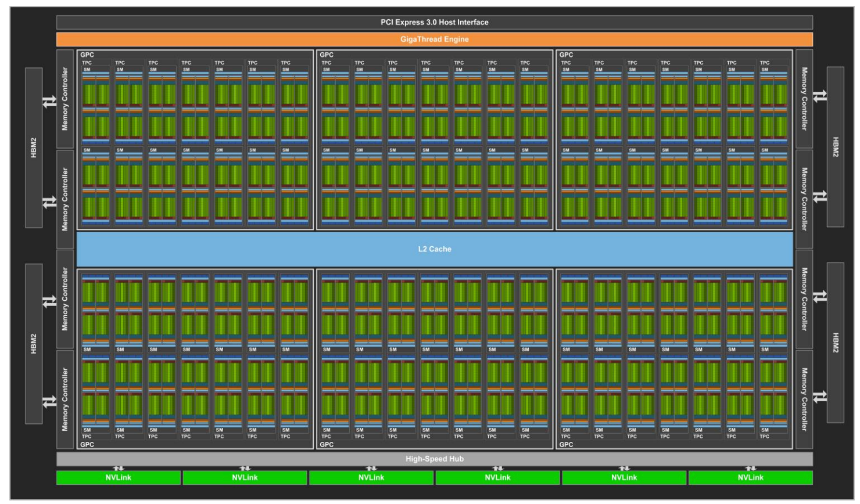The height and width of the screenshot is (504, 860).
Task: Click the GPC label of the bottom-right cluster
Action: coord(566,444)
